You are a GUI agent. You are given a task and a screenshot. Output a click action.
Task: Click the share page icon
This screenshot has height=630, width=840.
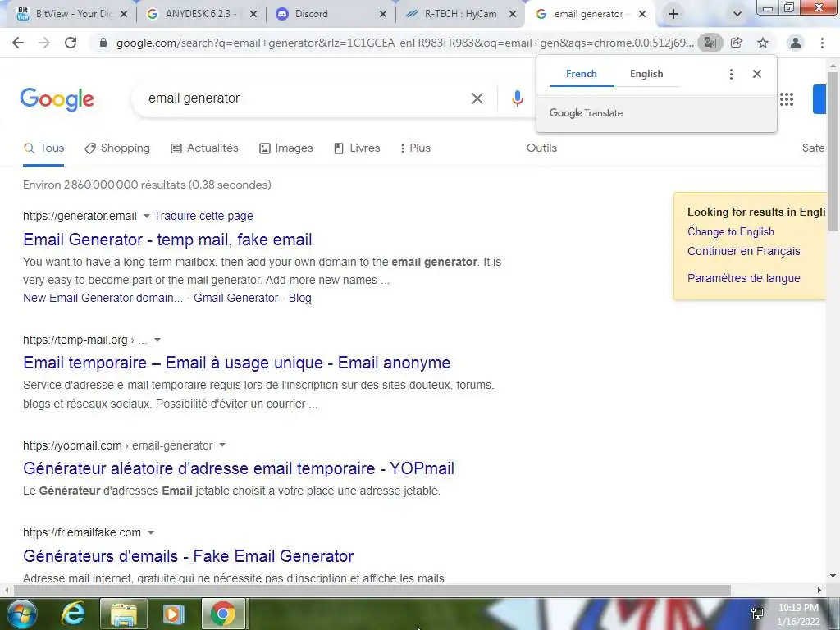coord(737,43)
